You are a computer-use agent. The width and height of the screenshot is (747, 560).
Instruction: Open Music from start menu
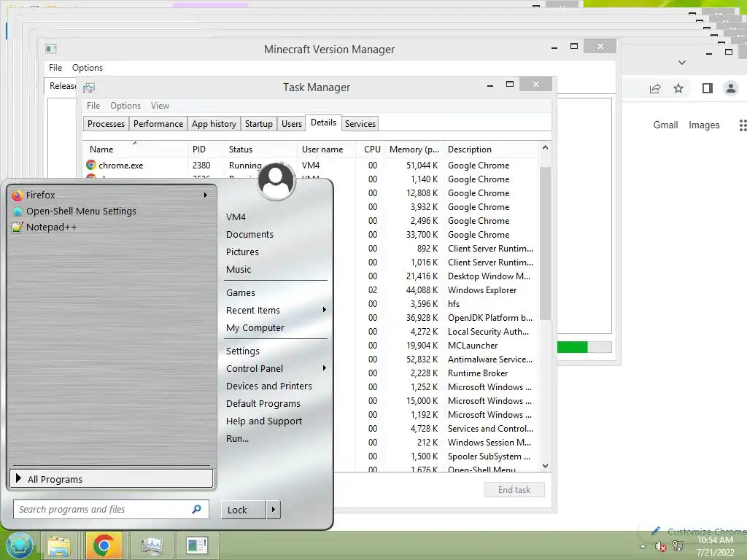[x=239, y=270]
